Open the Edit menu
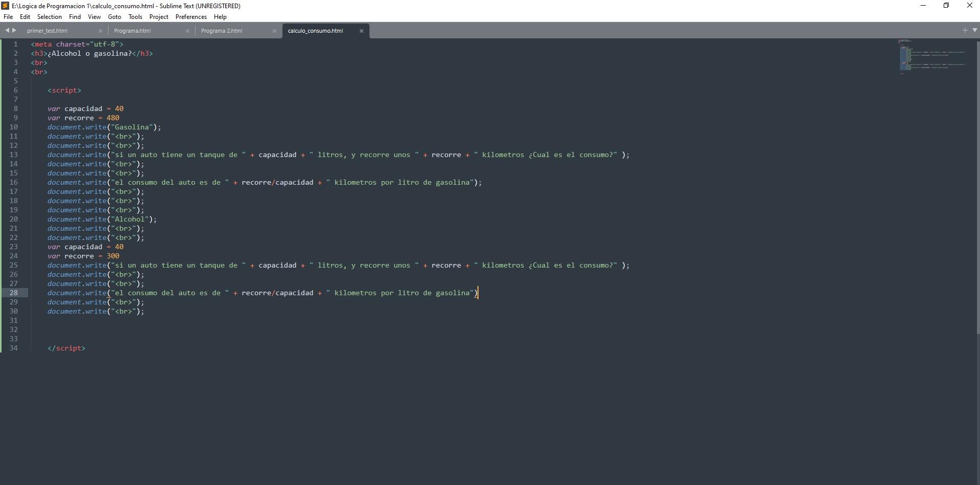The width and height of the screenshot is (980, 485). click(25, 17)
